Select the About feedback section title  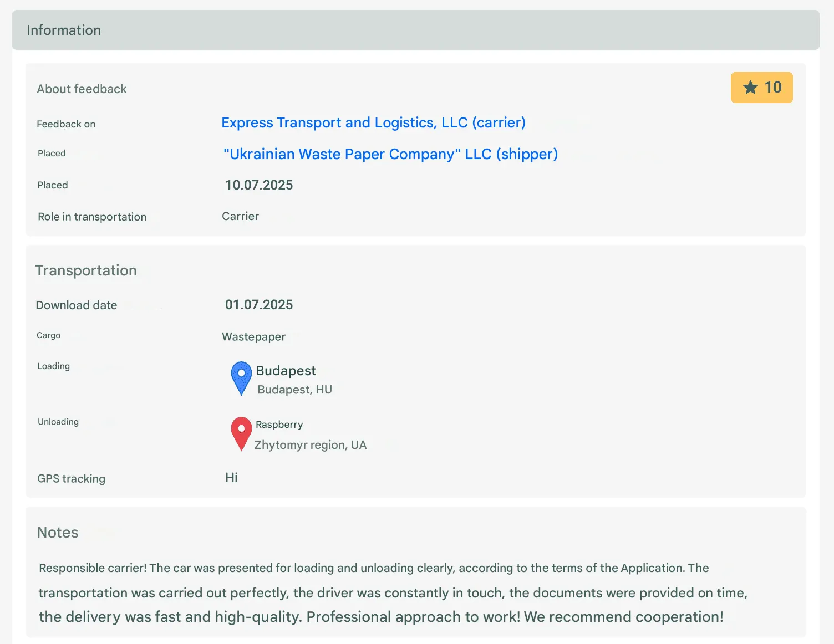coord(82,89)
